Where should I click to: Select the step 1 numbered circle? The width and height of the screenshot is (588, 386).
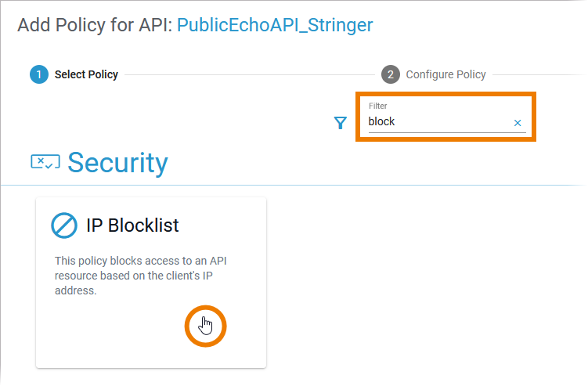pyautogui.click(x=38, y=74)
